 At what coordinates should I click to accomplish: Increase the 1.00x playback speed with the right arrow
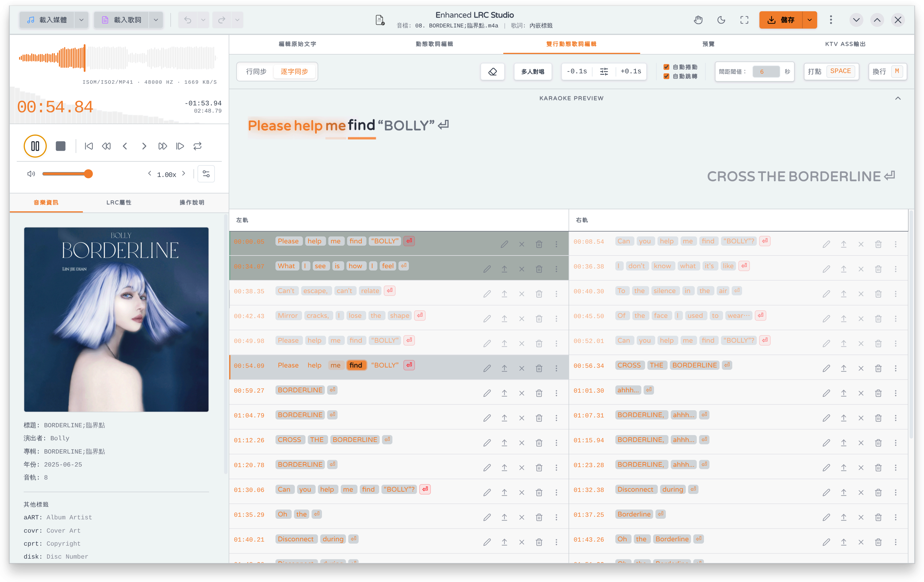(x=184, y=174)
